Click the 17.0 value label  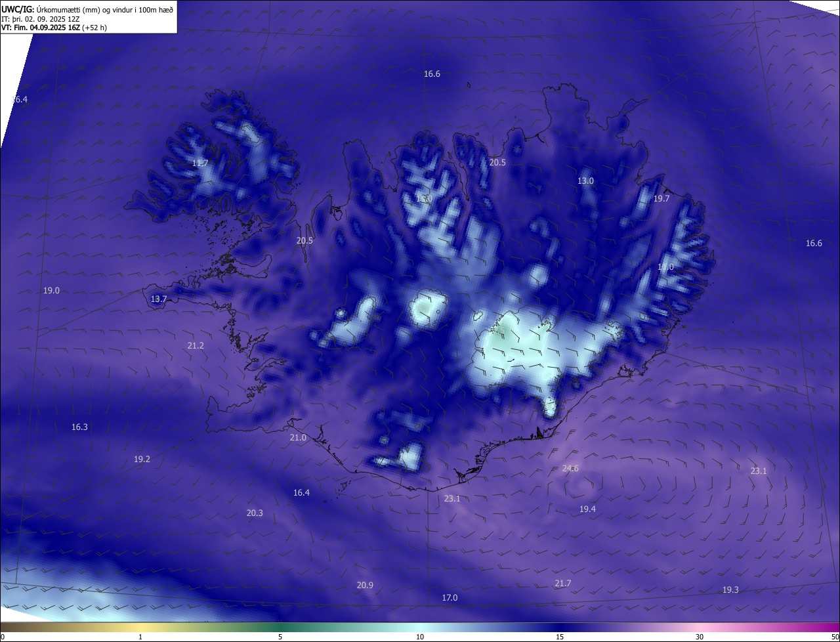pyautogui.click(x=450, y=598)
